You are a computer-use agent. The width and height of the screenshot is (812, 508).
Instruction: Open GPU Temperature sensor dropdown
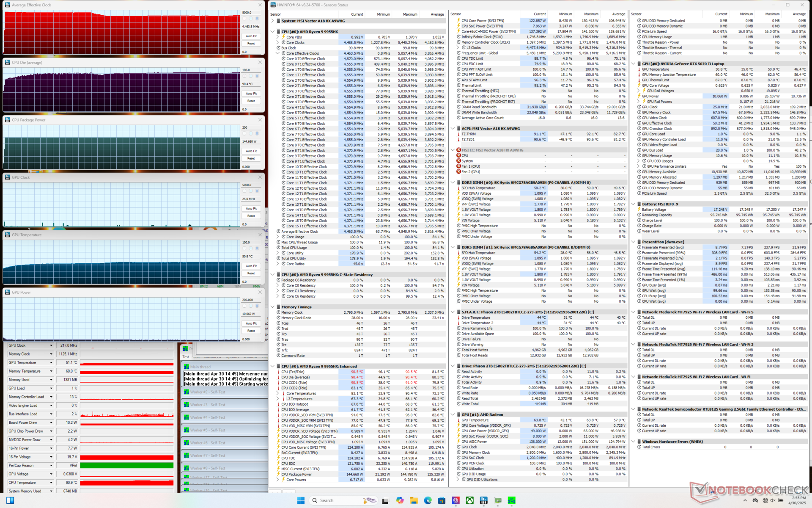coord(51,363)
